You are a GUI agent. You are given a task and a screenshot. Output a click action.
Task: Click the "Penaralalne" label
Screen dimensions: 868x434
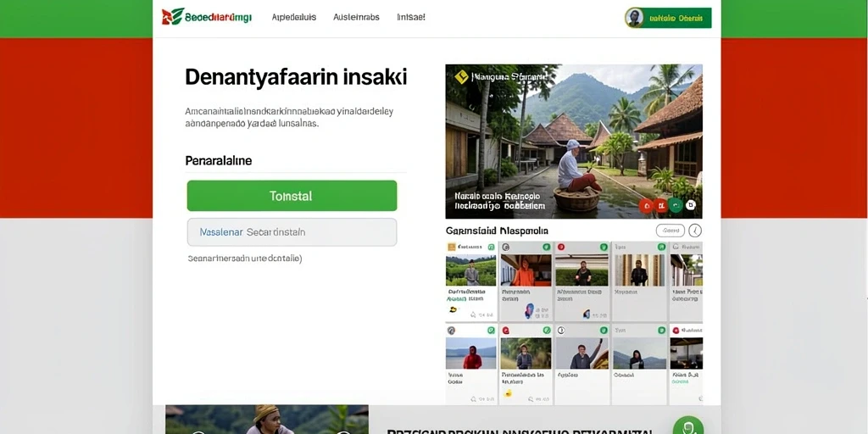218,161
